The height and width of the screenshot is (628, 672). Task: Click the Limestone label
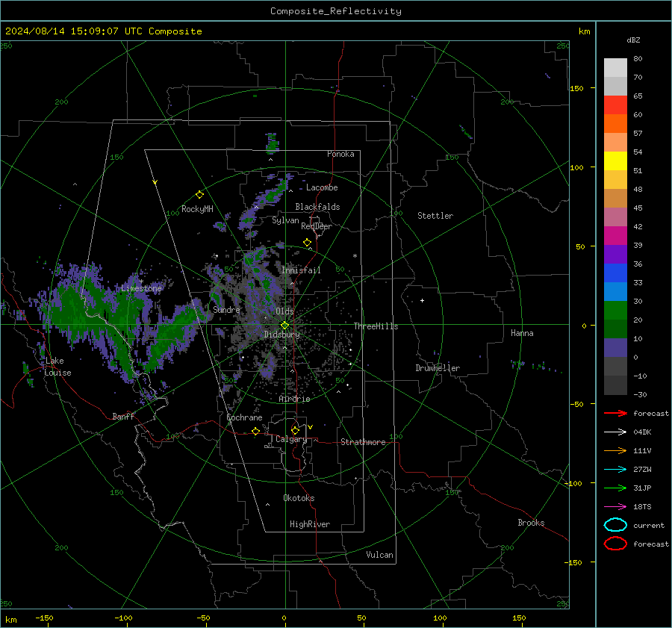pyautogui.click(x=141, y=288)
